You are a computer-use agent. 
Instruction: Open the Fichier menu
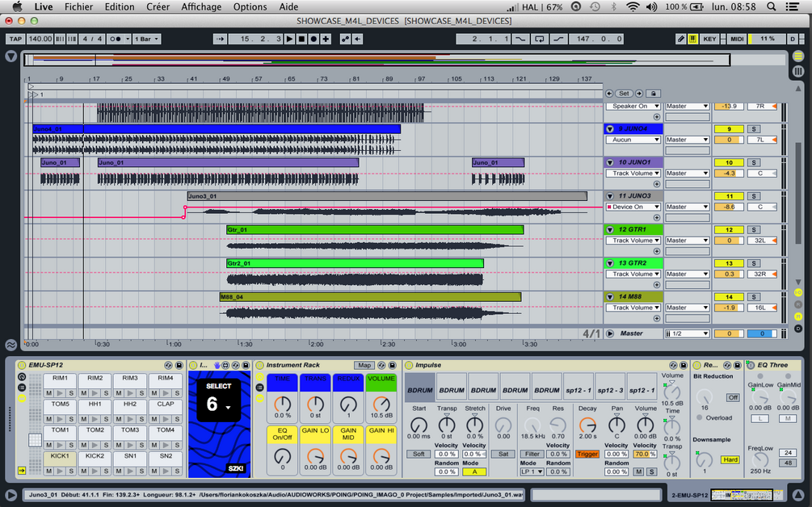pyautogui.click(x=78, y=6)
